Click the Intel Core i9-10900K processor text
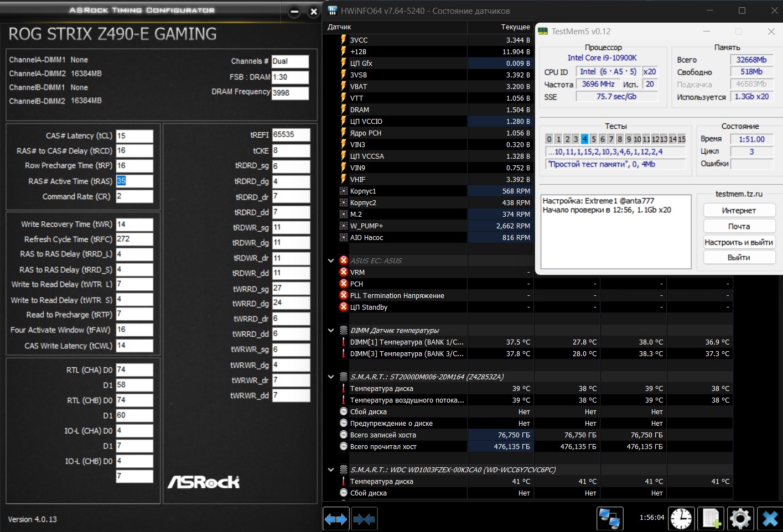The height and width of the screenshot is (532, 783). pos(602,58)
